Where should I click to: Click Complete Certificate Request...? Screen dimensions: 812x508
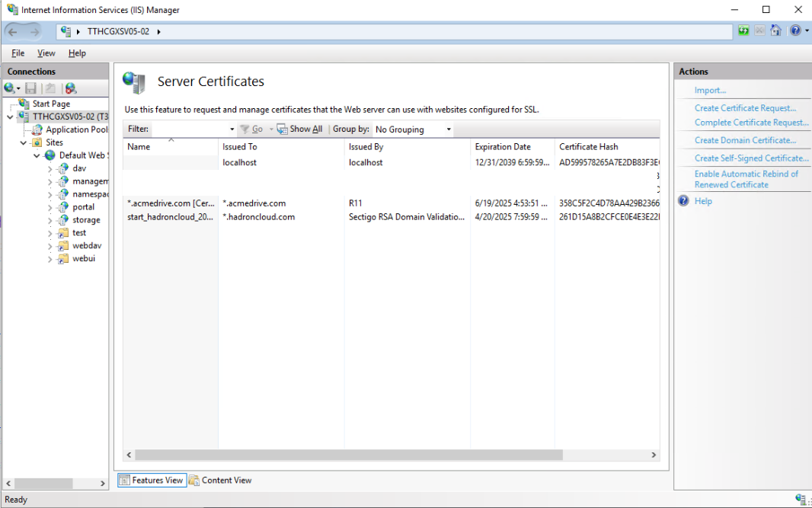[751, 123]
